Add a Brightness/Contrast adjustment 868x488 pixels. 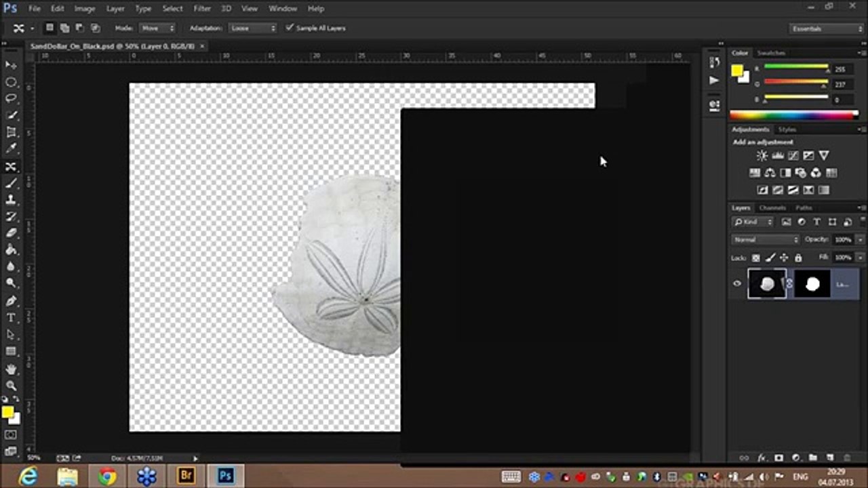pyautogui.click(x=762, y=156)
